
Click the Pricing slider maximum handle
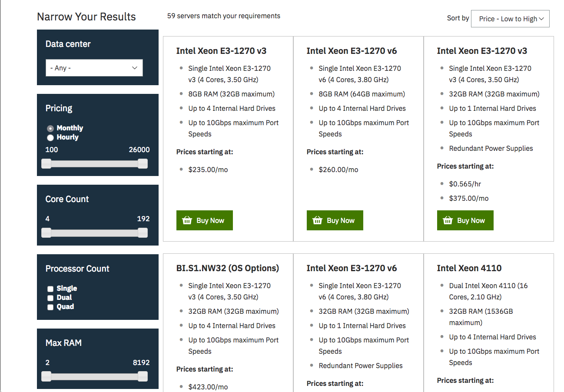click(x=143, y=163)
